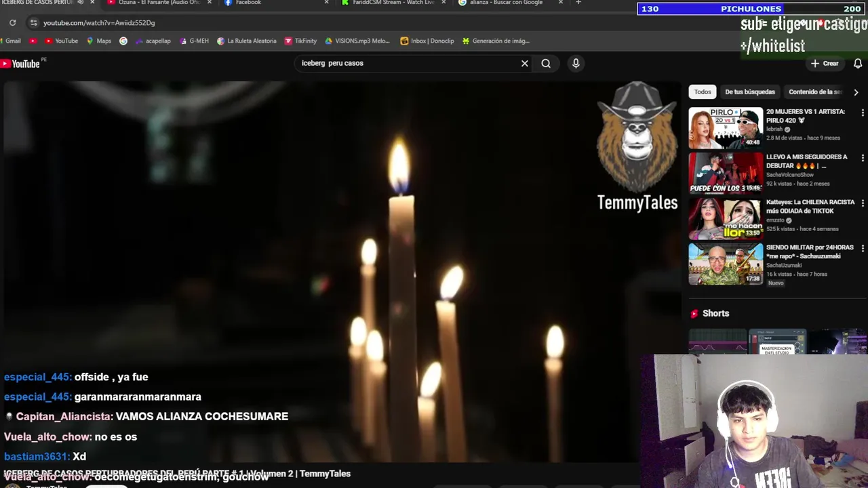The height and width of the screenshot is (488, 868).
Task: Click the TemmyTales video title text
Action: tap(176, 474)
